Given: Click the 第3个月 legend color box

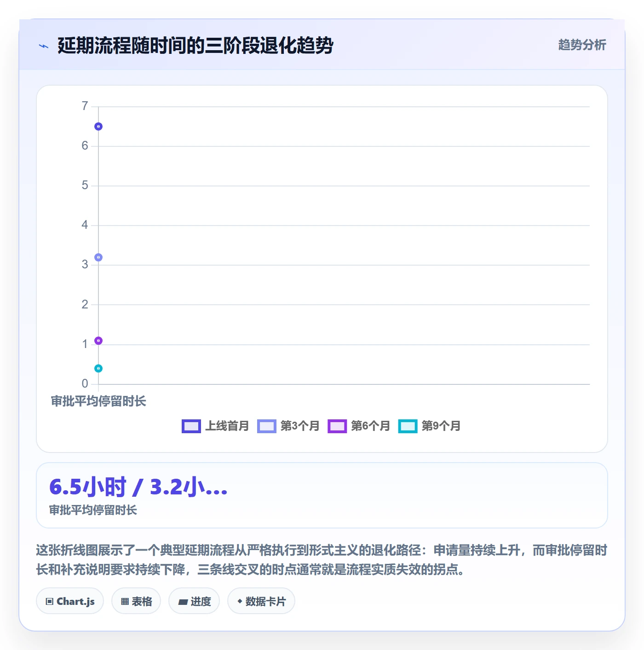Looking at the screenshot, I should [267, 426].
